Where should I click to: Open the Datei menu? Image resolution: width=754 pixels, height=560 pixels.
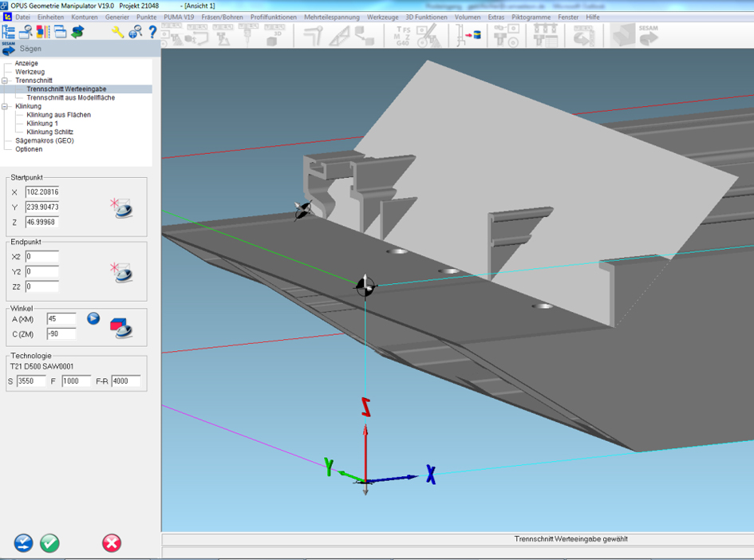point(22,17)
